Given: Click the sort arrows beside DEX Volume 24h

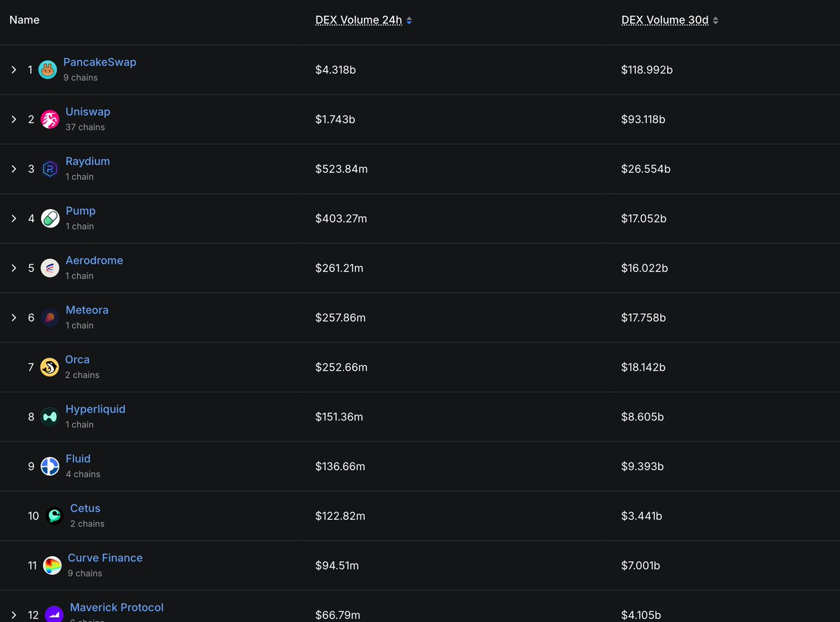Looking at the screenshot, I should click(409, 21).
